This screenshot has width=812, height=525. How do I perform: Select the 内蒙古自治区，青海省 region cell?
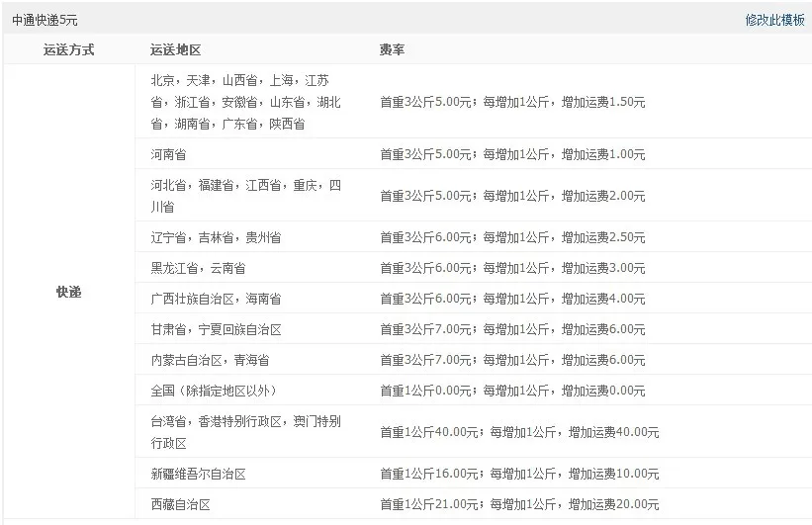pyautogui.click(x=210, y=360)
